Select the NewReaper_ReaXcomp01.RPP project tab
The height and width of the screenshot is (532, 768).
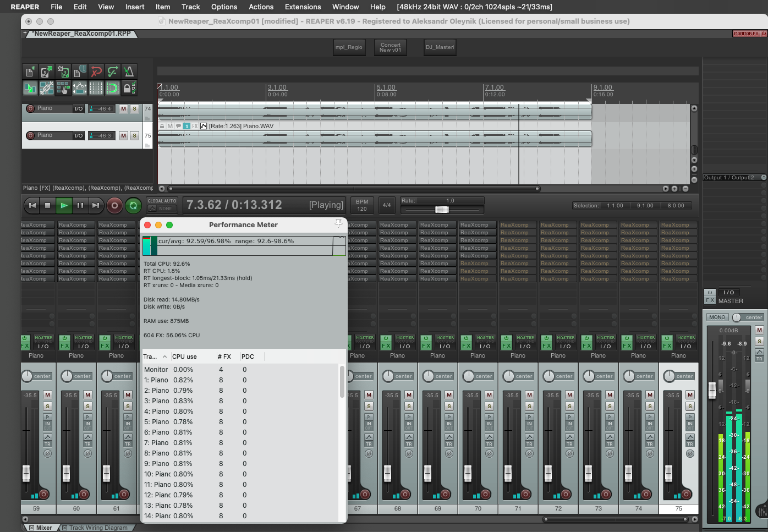(81, 34)
